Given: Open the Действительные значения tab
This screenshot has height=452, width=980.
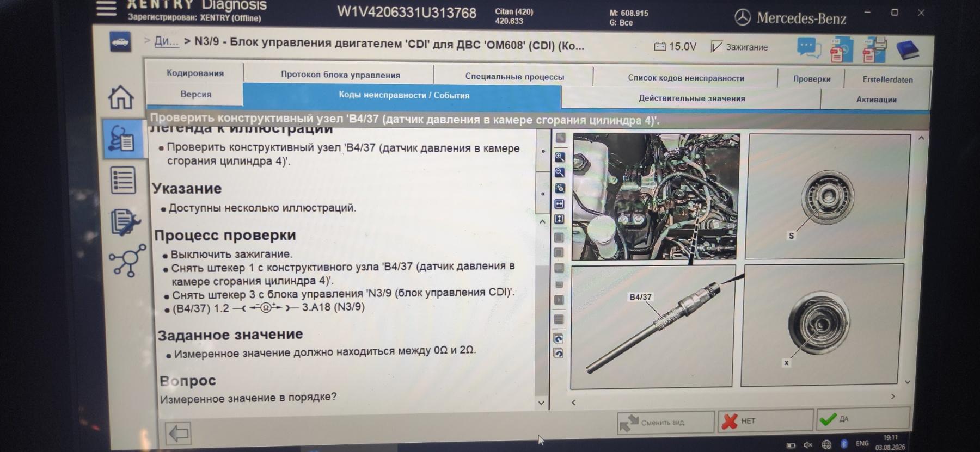Looking at the screenshot, I should tap(691, 98).
